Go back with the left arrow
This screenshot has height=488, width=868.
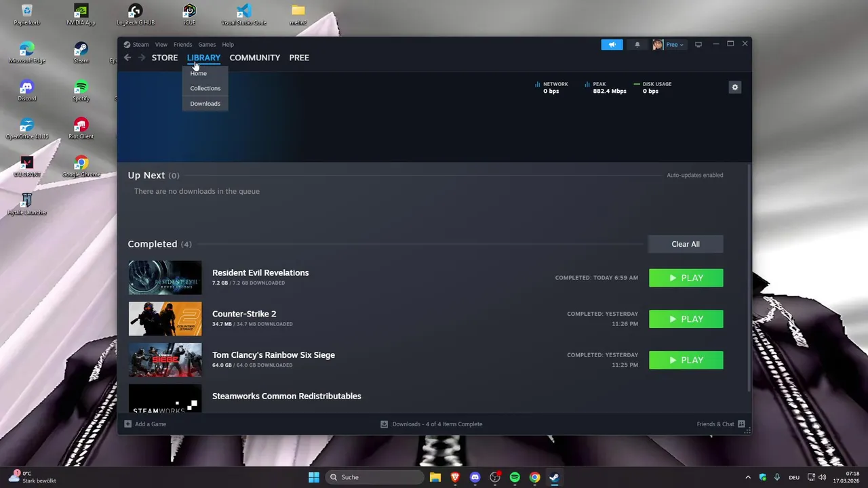(127, 58)
